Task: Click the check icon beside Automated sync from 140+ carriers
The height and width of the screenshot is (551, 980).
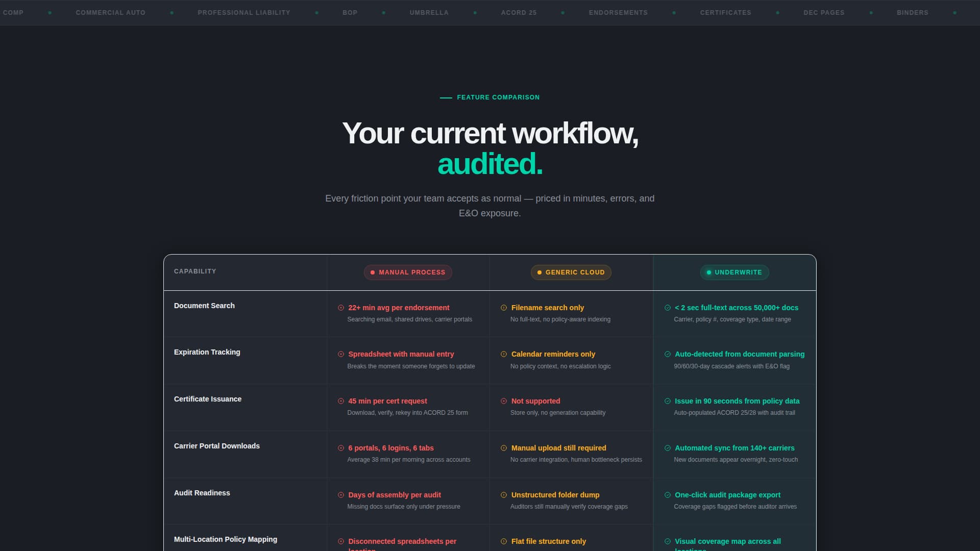Action: tap(668, 448)
